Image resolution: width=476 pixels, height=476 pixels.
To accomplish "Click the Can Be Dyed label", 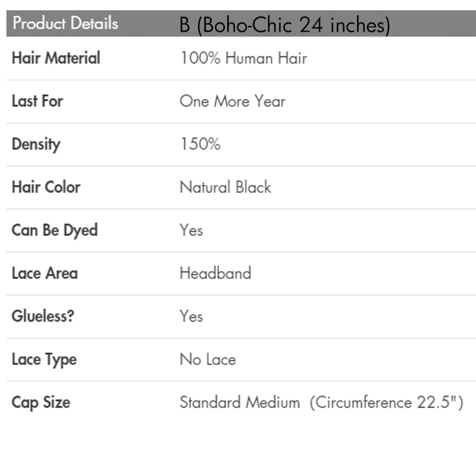I will tap(55, 230).
